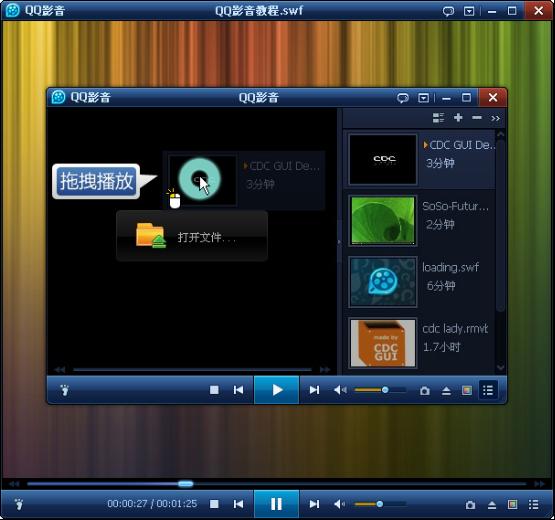Click the SoSo-Futur... file name
This screenshot has height=520, width=555.
coord(455,206)
